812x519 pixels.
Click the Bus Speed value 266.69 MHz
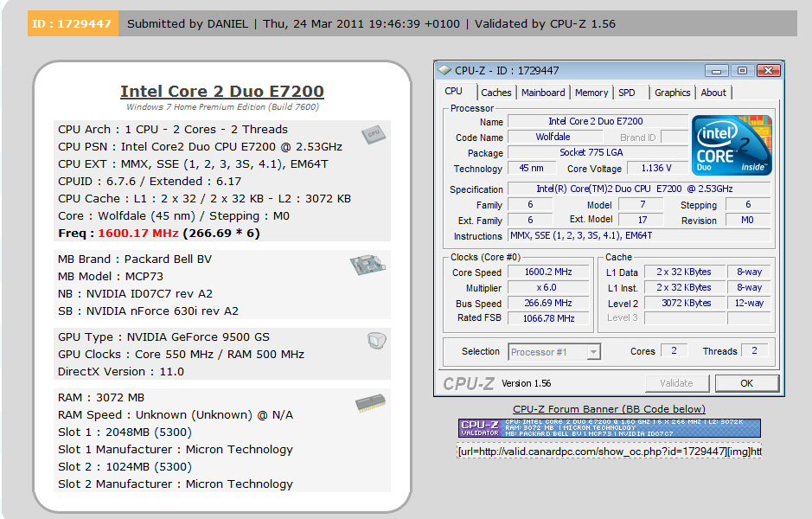point(548,303)
